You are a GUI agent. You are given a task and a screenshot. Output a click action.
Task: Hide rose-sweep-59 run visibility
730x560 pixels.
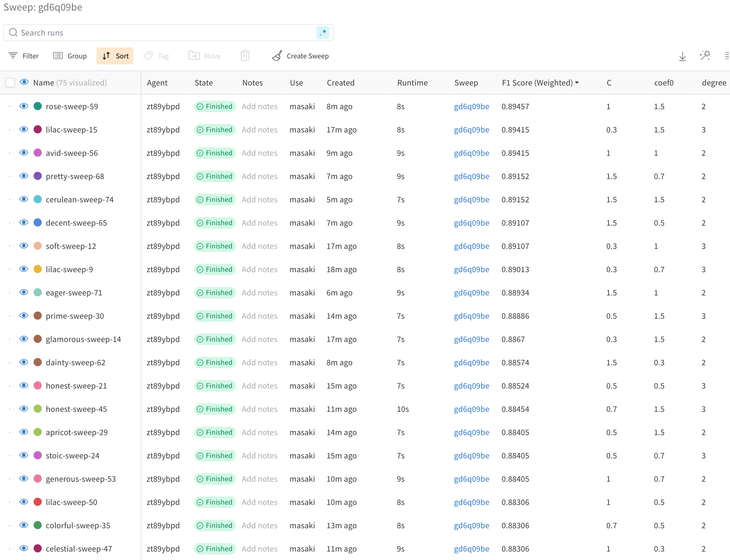(24, 106)
